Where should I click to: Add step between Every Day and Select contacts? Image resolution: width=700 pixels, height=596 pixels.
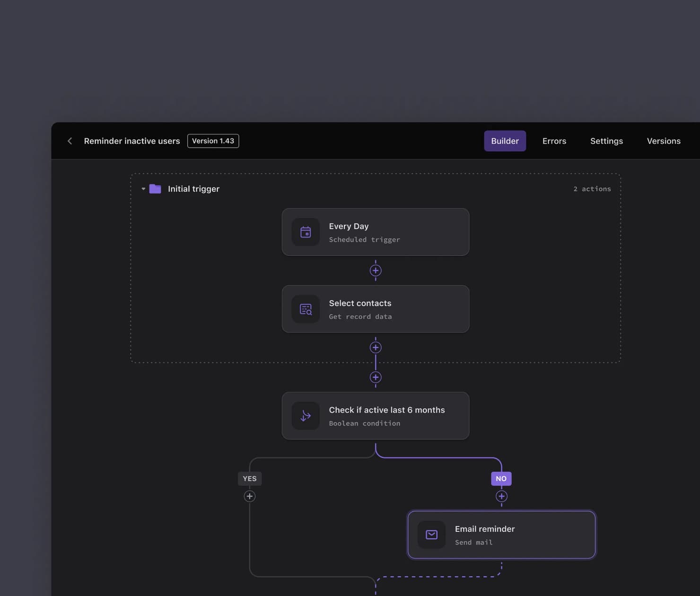pyautogui.click(x=376, y=271)
